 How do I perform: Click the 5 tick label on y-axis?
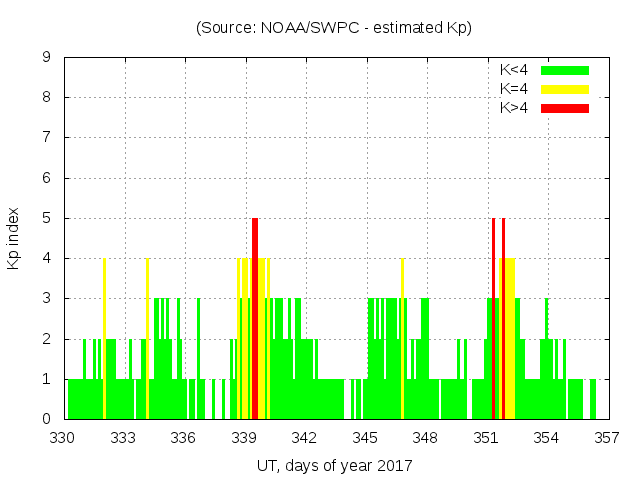(47, 218)
